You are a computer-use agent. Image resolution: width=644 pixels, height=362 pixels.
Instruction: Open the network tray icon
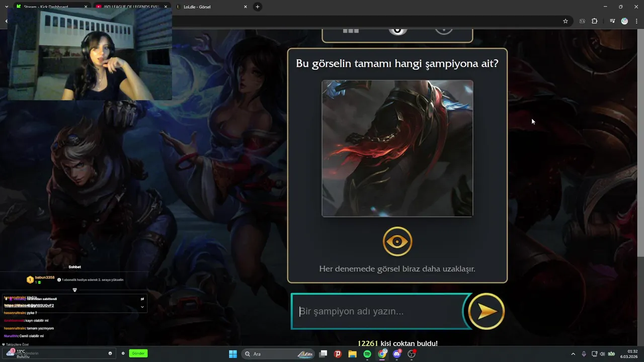(x=594, y=354)
